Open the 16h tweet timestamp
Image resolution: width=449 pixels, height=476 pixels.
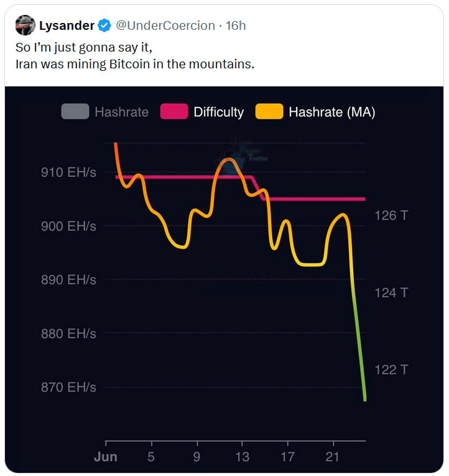236,25
